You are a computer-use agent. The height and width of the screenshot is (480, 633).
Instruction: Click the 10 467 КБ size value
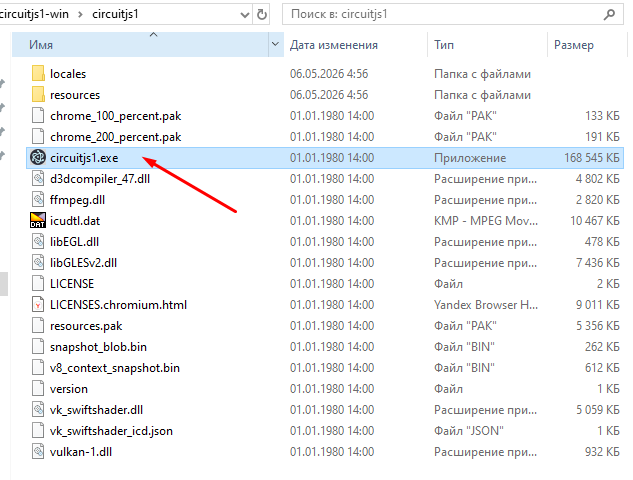(x=594, y=221)
